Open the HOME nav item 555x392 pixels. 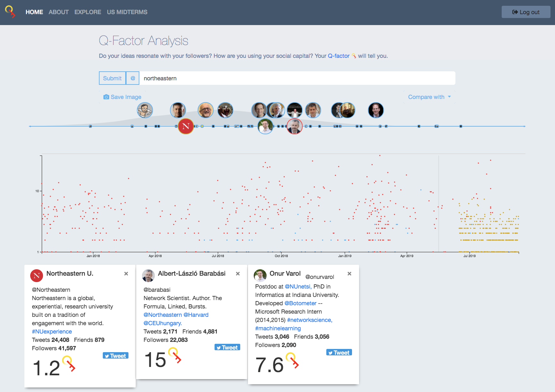(x=34, y=12)
